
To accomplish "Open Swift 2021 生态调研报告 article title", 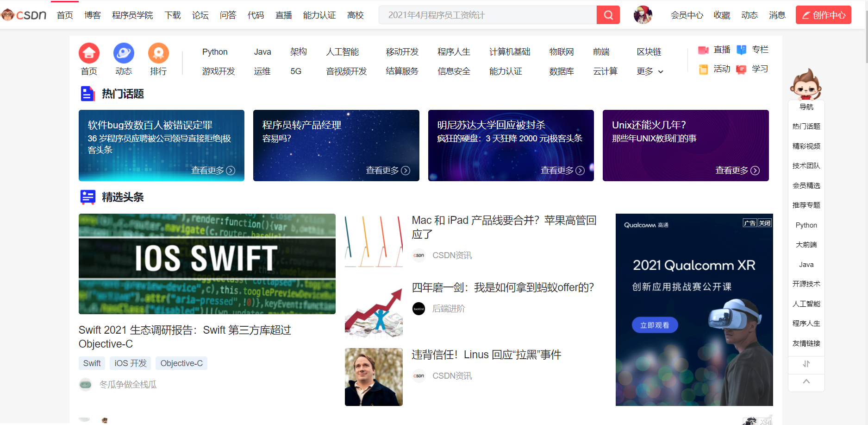I will click(x=185, y=337).
